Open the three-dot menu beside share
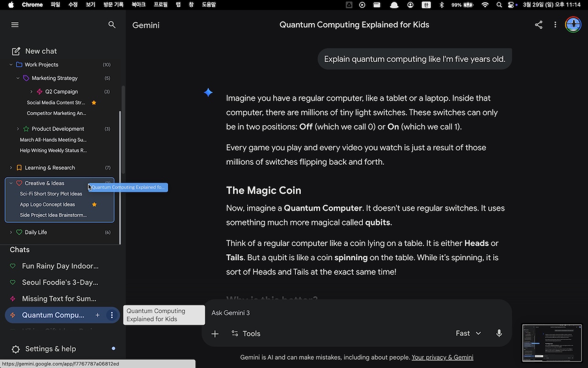Image resolution: width=588 pixels, height=368 pixels. (x=555, y=25)
